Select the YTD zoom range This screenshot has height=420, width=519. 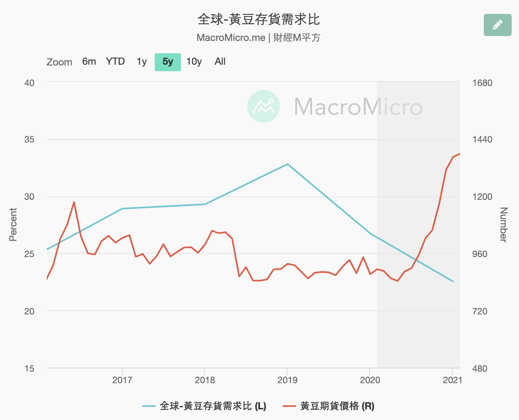[115, 62]
